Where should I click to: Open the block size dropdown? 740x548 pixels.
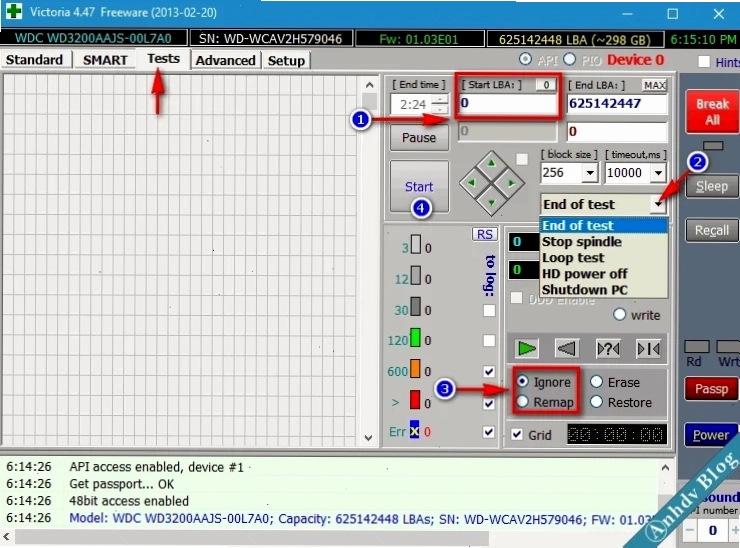[590, 173]
